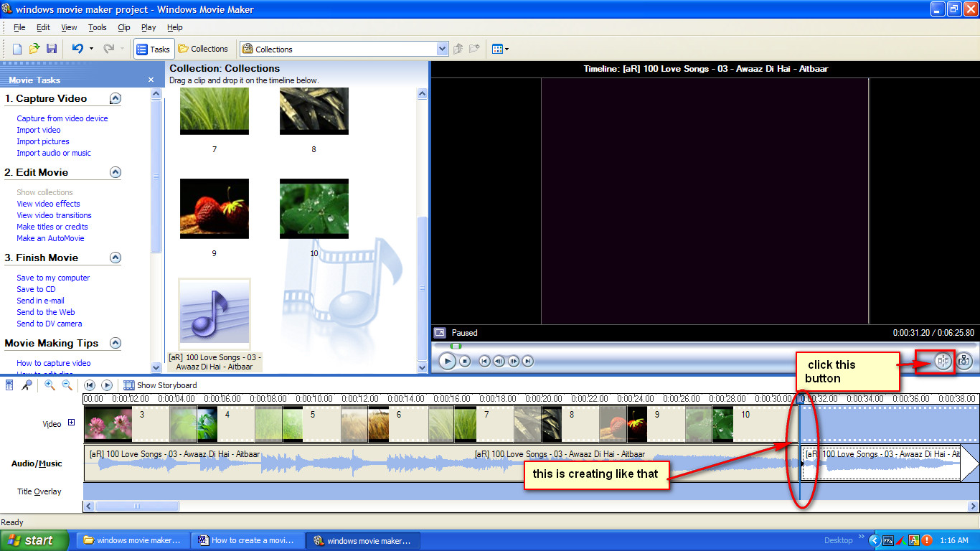Image resolution: width=980 pixels, height=551 pixels.
Task: Stop playback in the preview monitor
Action: pos(465,361)
